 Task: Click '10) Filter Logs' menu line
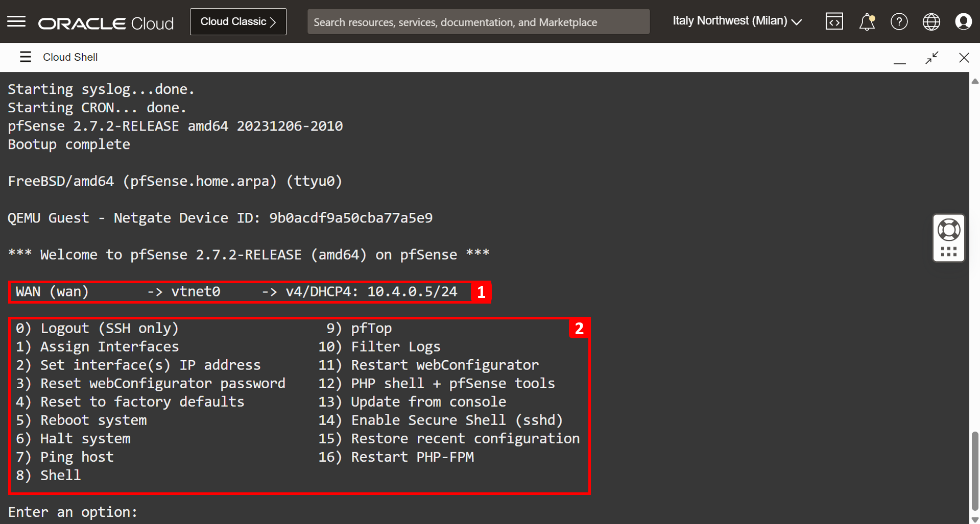pyautogui.click(x=379, y=346)
